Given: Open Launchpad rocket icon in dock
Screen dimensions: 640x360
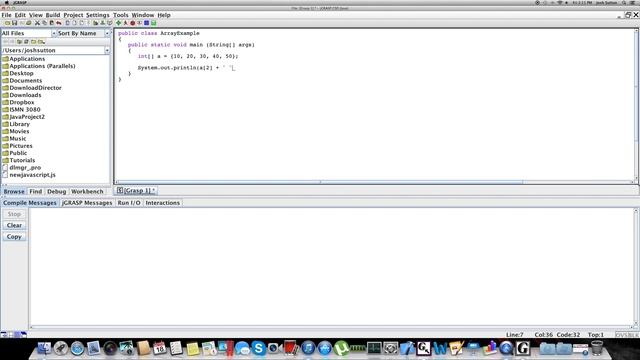Looking at the screenshot, I should pos(60,348).
